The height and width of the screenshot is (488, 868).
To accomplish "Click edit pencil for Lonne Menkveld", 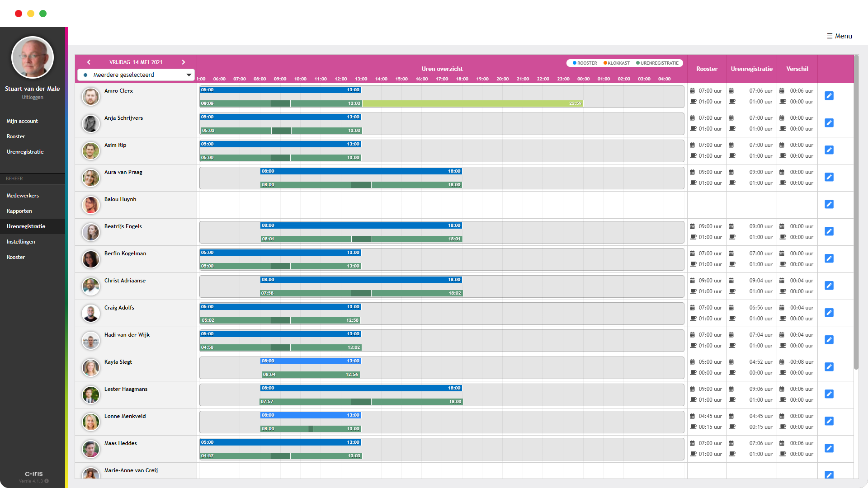I will (829, 421).
